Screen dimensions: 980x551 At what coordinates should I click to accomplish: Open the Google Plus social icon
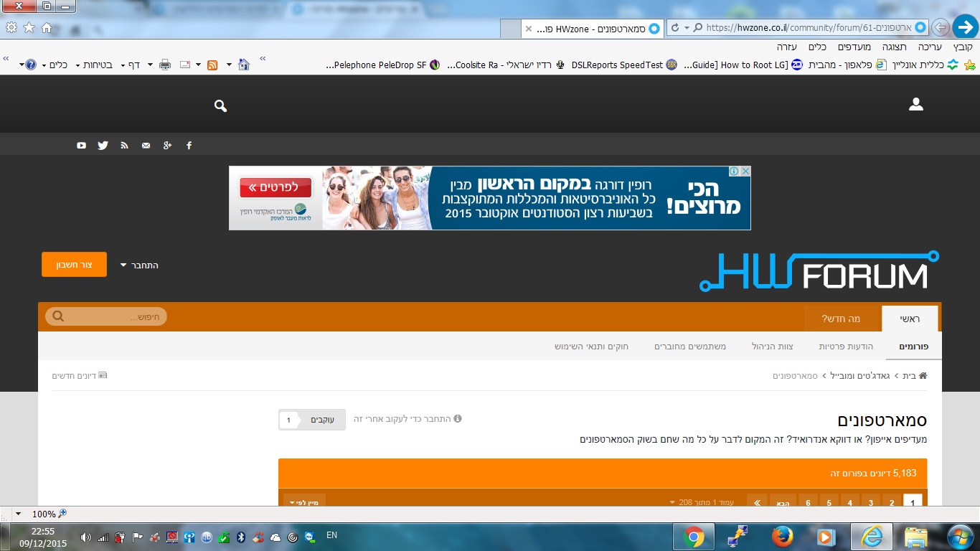click(167, 145)
